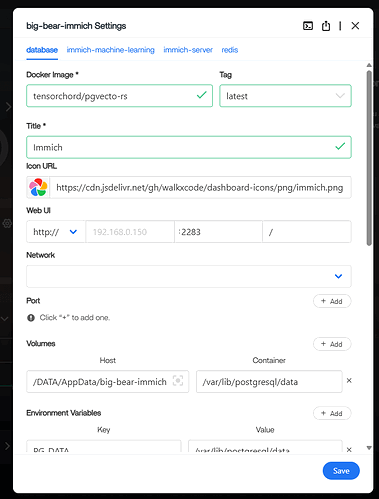Add a new Port mapping
Viewport: 379px width, 499px height.
[x=332, y=301]
